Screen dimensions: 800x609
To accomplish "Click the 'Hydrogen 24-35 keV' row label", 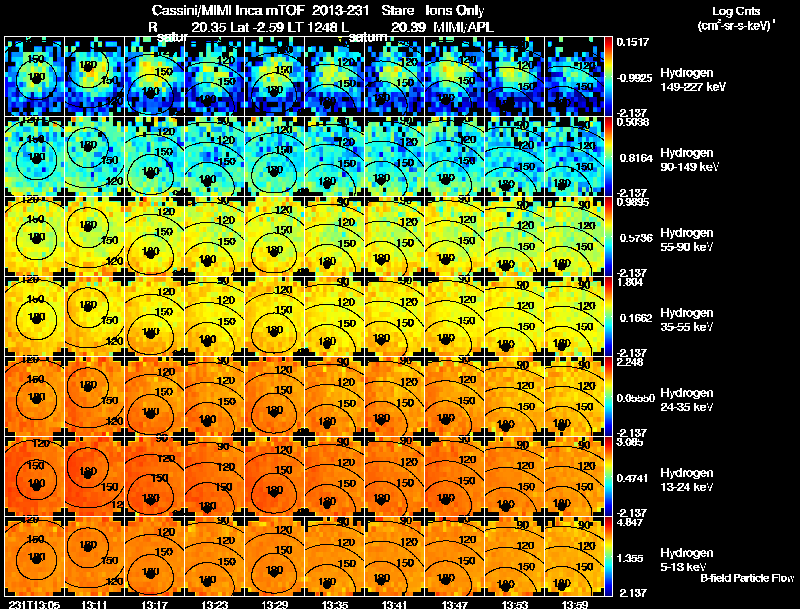I will pyautogui.click(x=686, y=400).
